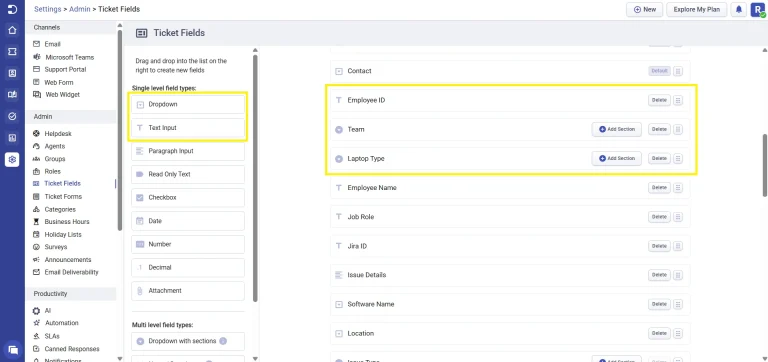Viewport: 768px width, 362px height.
Task: Select the Checkbox field type
Action: pos(188,198)
